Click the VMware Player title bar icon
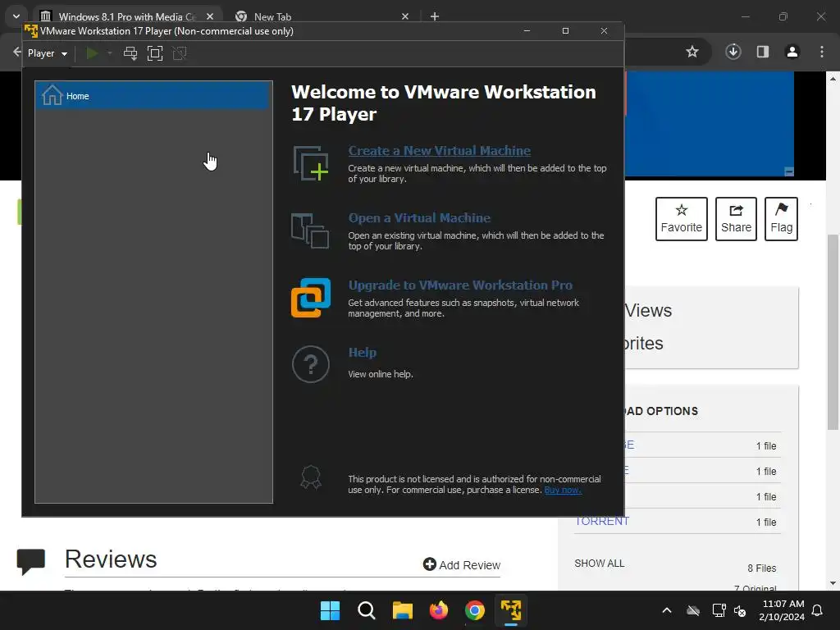 [x=31, y=31]
